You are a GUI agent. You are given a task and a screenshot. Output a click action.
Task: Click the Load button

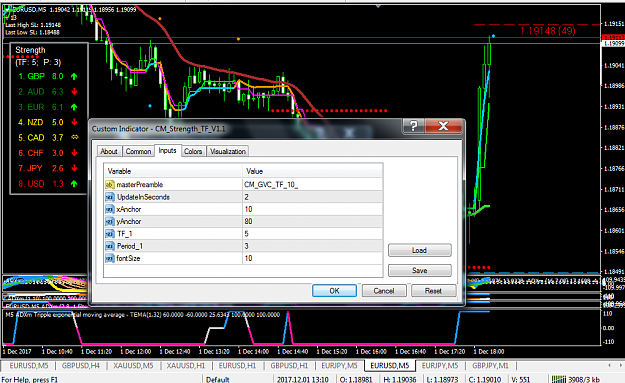click(419, 250)
